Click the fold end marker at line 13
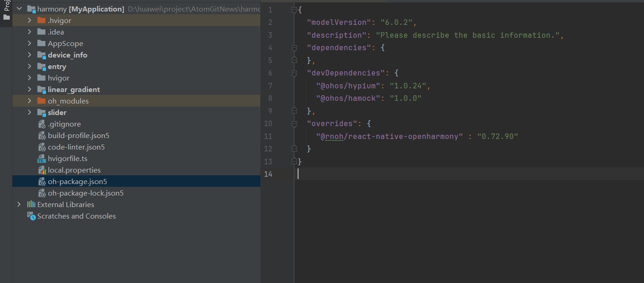Image resolution: width=644 pixels, height=283 pixels. click(294, 161)
